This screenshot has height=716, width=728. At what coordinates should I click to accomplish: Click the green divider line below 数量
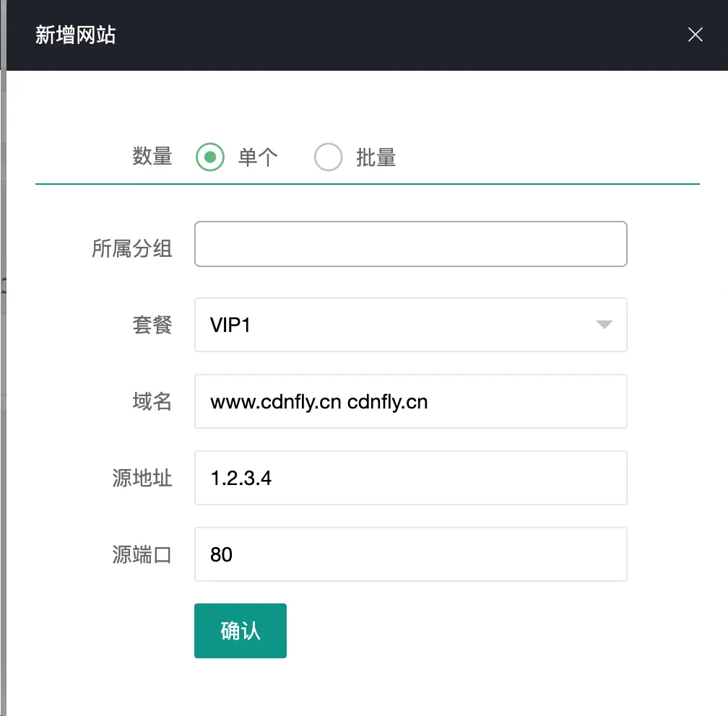(x=367, y=184)
